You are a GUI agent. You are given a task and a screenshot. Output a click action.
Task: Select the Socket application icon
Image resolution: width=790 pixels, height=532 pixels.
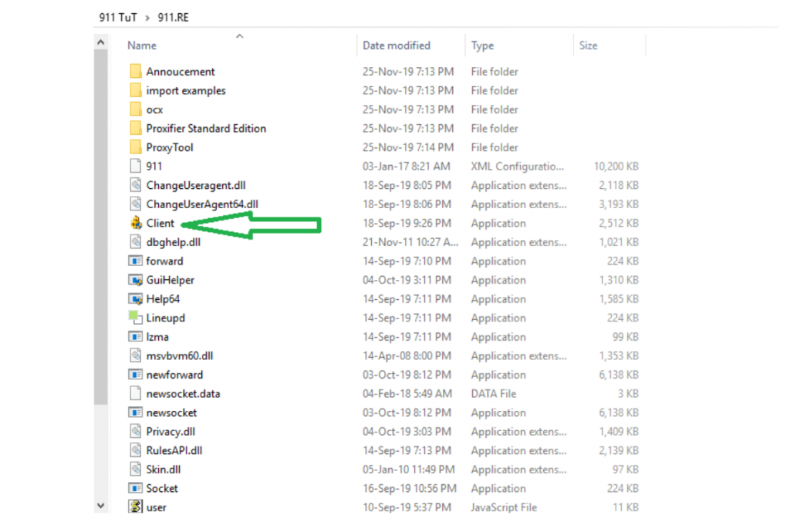point(135,488)
